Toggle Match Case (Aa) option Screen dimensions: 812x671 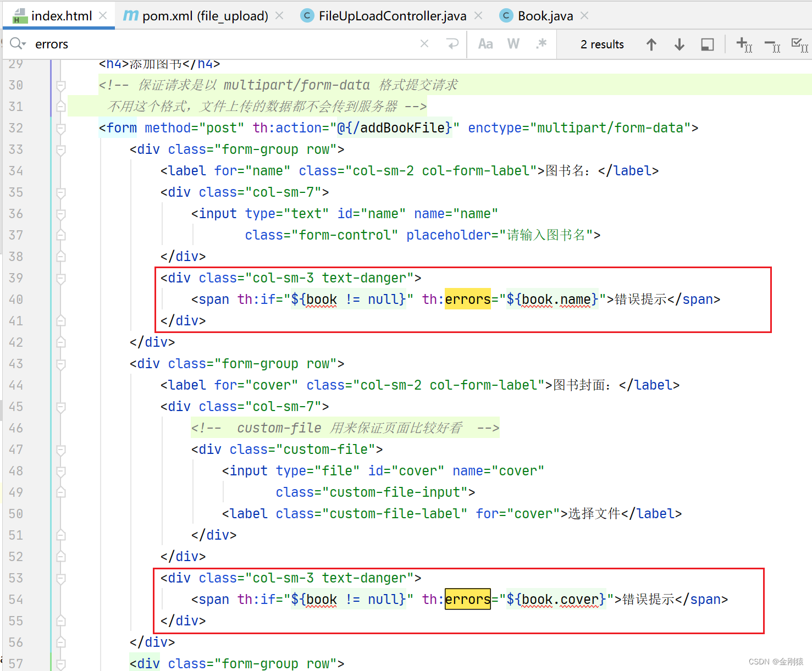(x=485, y=44)
